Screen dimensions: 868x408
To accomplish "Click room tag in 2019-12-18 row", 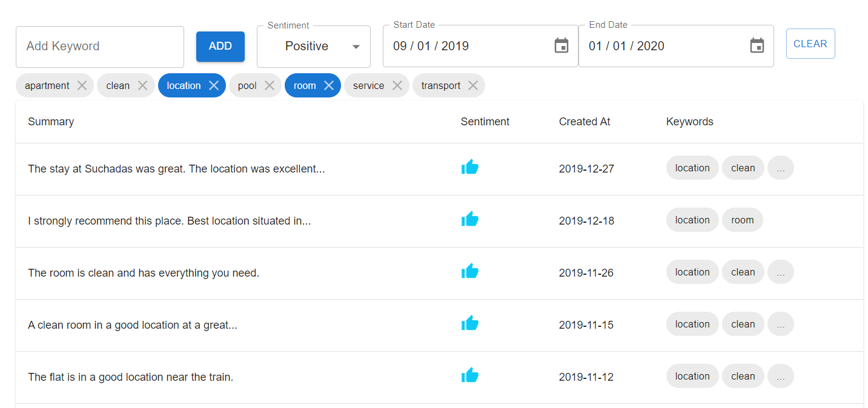I will pos(743,220).
